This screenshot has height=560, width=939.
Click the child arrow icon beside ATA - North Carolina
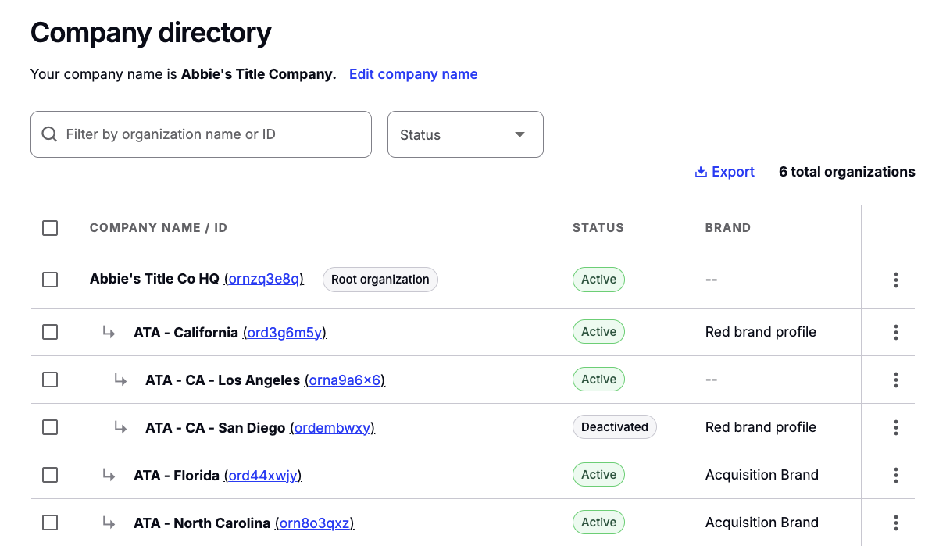[x=109, y=523]
